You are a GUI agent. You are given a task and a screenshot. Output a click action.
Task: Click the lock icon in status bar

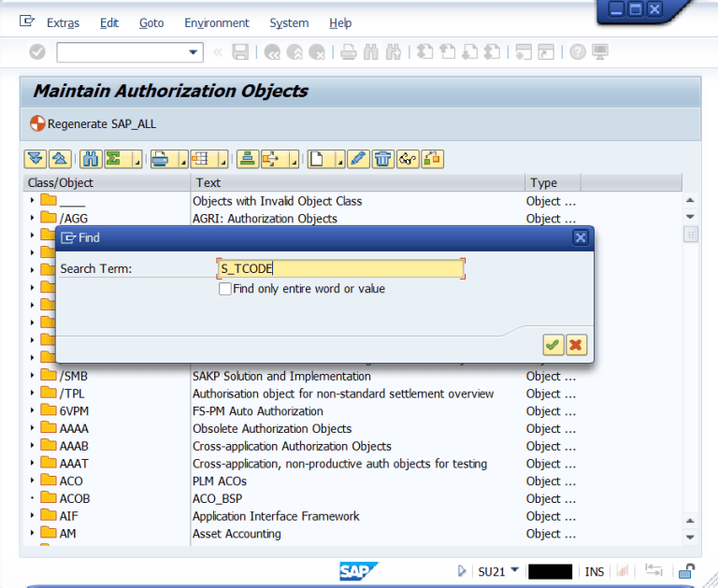pyautogui.click(x=686, y=571)
